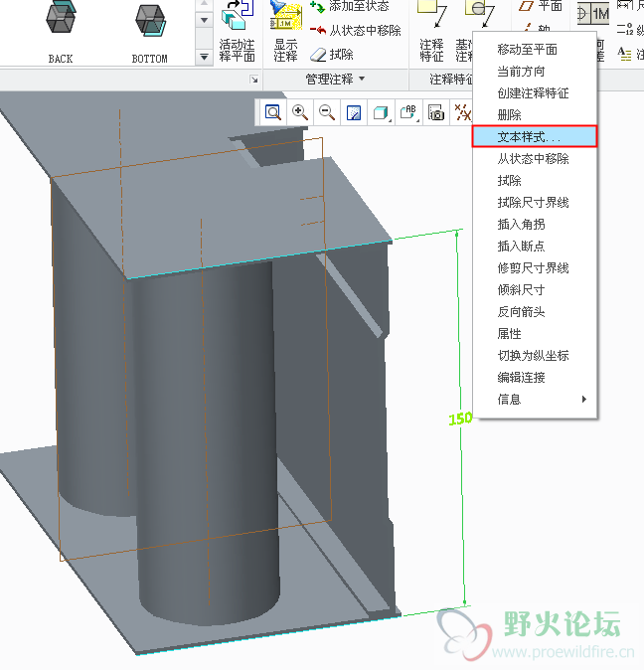Screen dimensions: 644x670
Task: Toggle the datum display filters icon
Action: pyautogui.click(x=462, y=112)
